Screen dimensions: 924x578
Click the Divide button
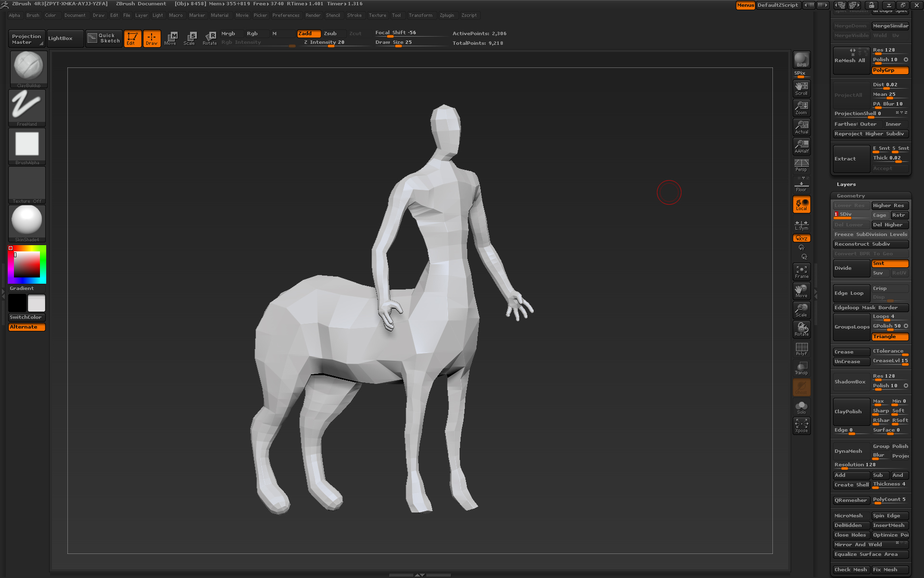[851, 268]
